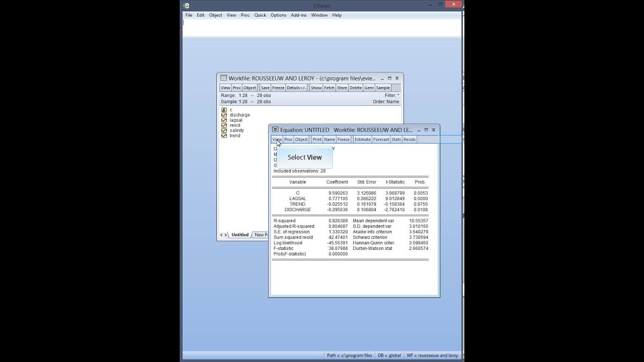Click Save in the Workfile toolbar

265,88
